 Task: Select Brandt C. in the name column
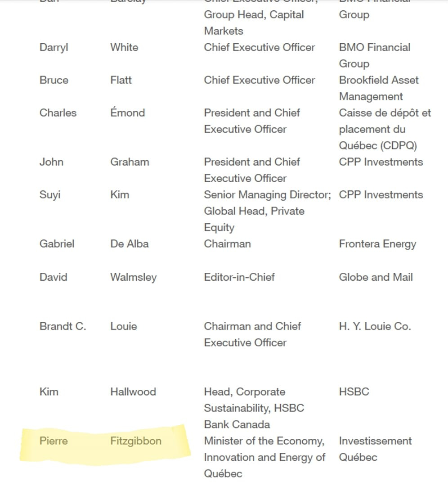pyautogui.click(x=63, y=326)
